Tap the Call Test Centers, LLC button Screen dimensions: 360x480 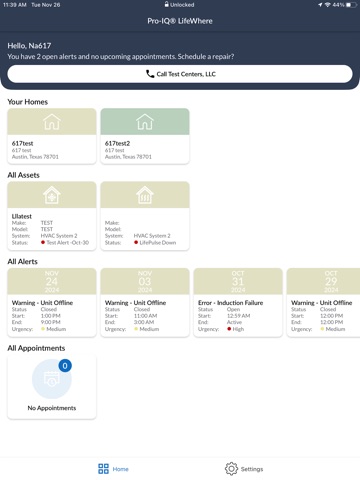[x=180, y=74]
